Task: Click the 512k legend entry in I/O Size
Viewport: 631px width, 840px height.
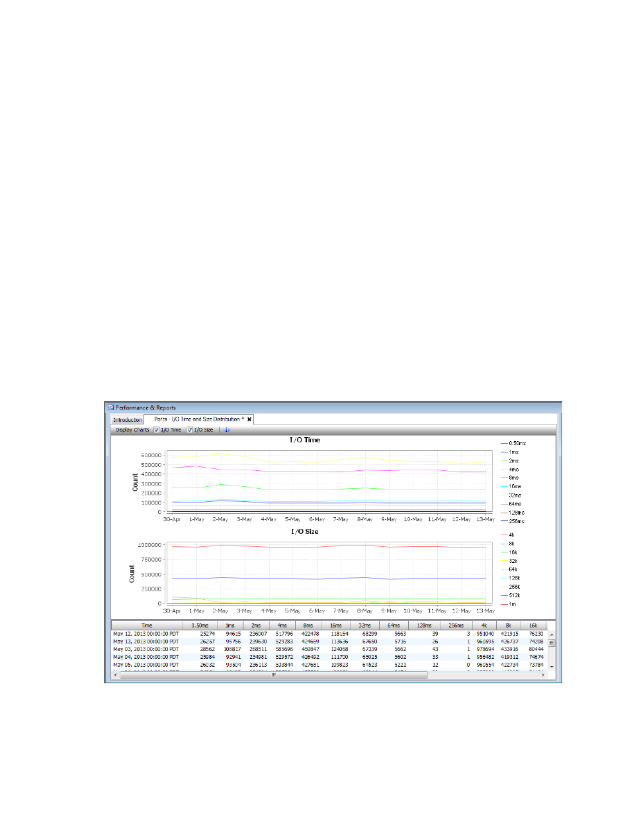Action: coord(511,595)
